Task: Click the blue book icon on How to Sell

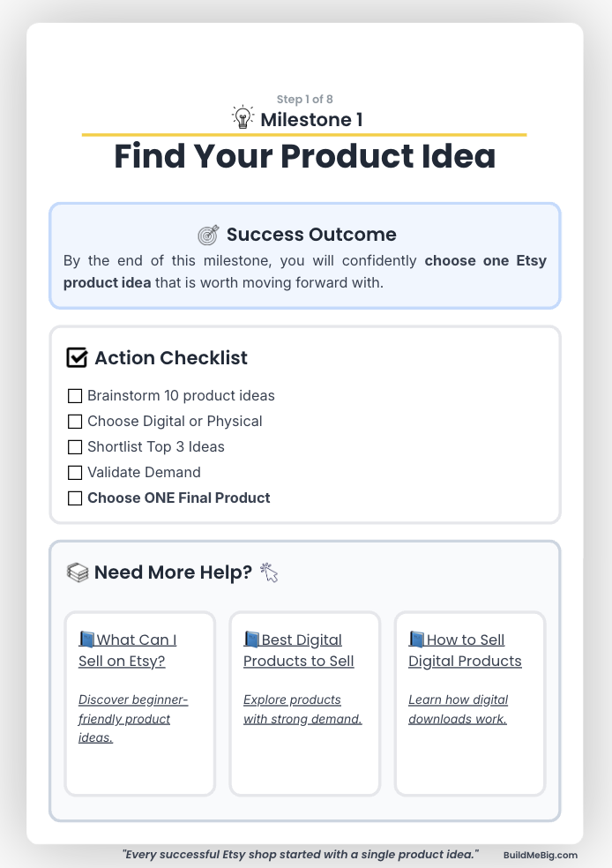Action: [416, 640]
